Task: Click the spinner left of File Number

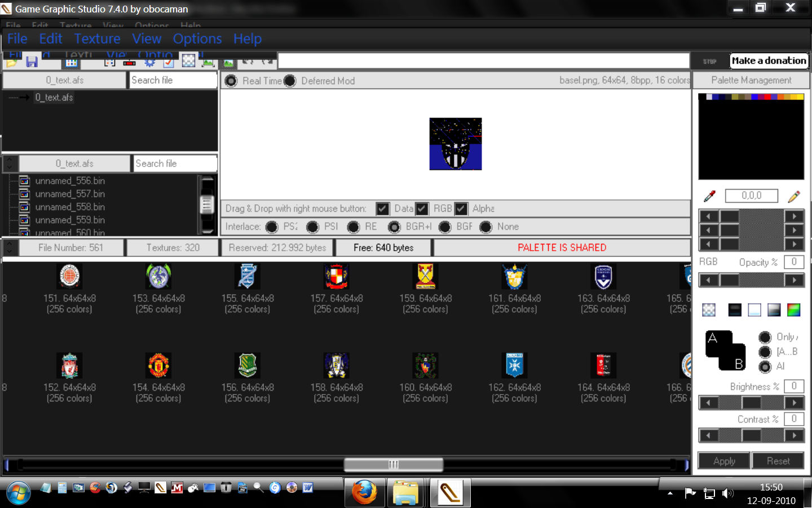Action: (x=10, y=248)
